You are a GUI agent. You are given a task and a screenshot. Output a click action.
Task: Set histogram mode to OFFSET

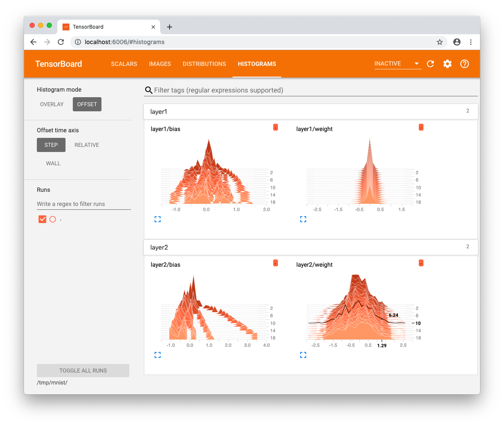(x=87, y=104)
